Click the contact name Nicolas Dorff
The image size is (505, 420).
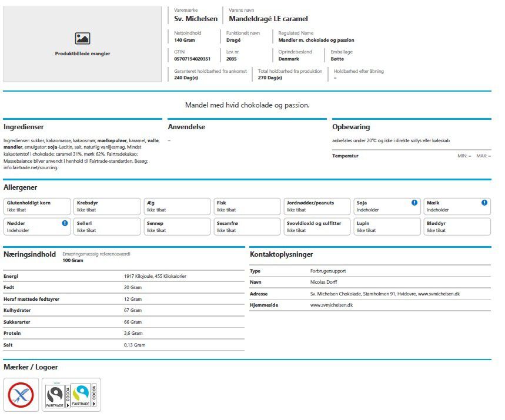coord(323,282)
